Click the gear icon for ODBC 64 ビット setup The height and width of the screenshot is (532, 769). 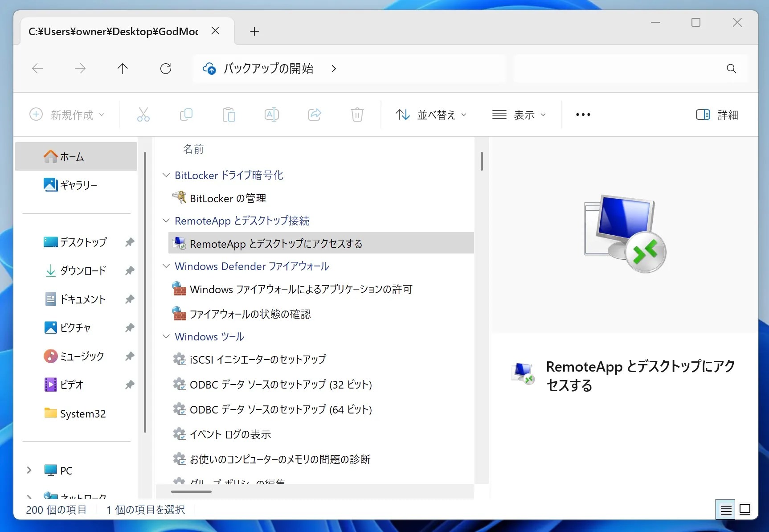click(180, 409)
